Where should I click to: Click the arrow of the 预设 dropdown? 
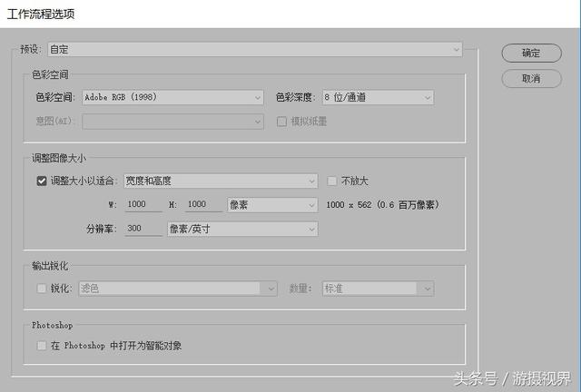pyautogui.click(x=456, y=49)
